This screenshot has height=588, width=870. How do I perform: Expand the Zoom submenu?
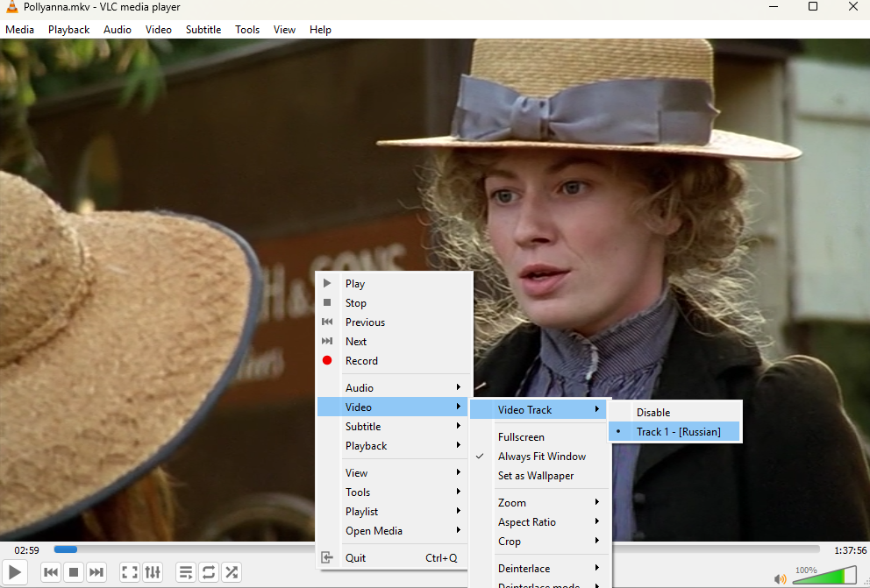pos(538,503)
